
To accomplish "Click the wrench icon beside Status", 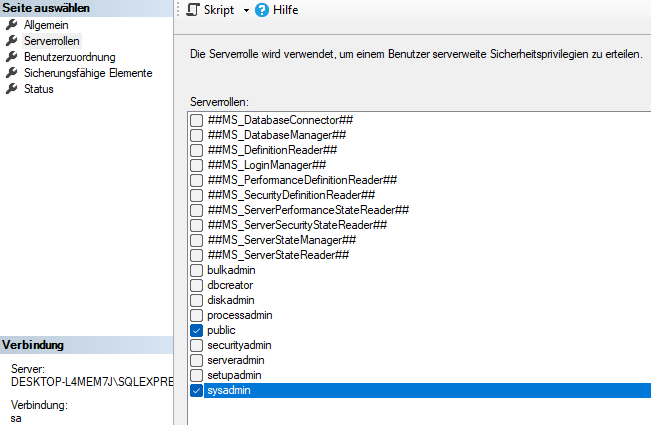I will (12, 89).
